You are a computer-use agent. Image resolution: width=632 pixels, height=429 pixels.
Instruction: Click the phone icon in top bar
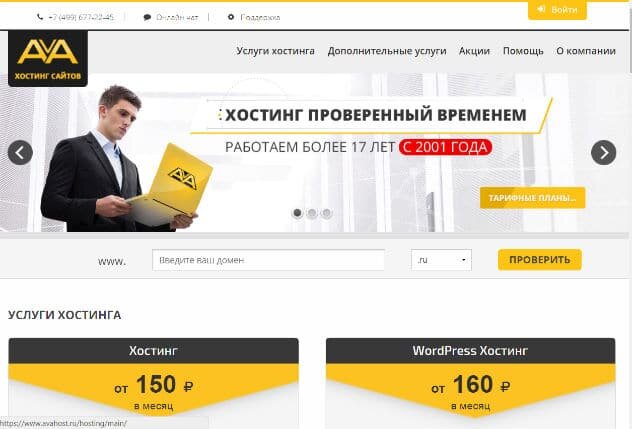40,17
